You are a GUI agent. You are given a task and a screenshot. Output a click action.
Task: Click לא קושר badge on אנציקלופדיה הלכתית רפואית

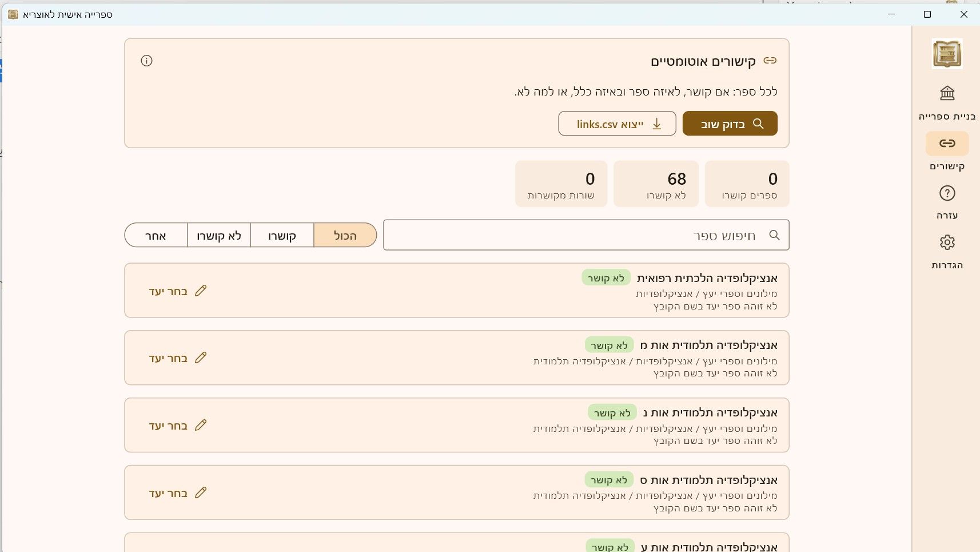pos(606,278)
